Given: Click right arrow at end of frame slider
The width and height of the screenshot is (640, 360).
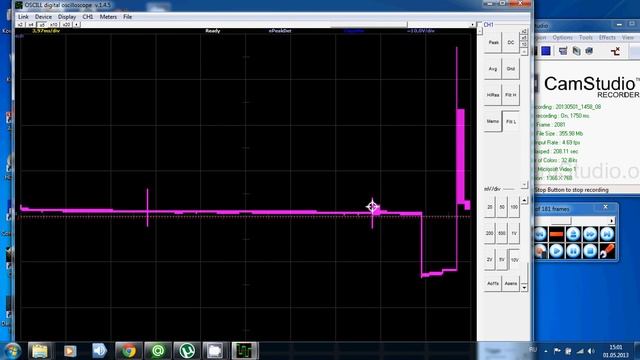Looking at the screenshot, I should [611, 221].
